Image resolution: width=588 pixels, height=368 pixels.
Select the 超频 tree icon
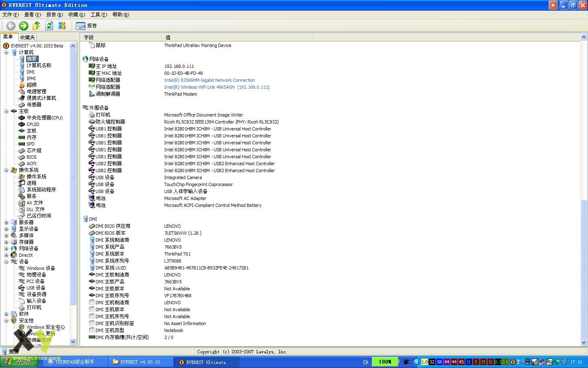(x=22, y=85)
